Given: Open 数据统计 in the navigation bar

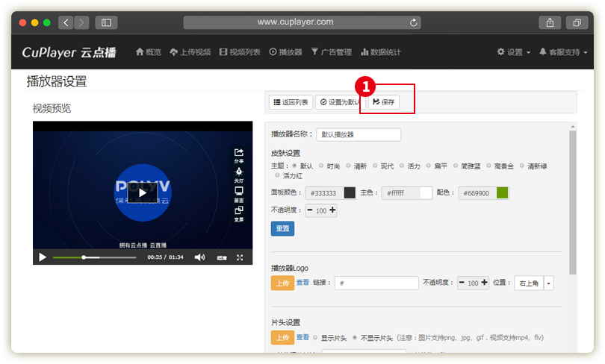Looking at the screenshot, I should 381,52.
